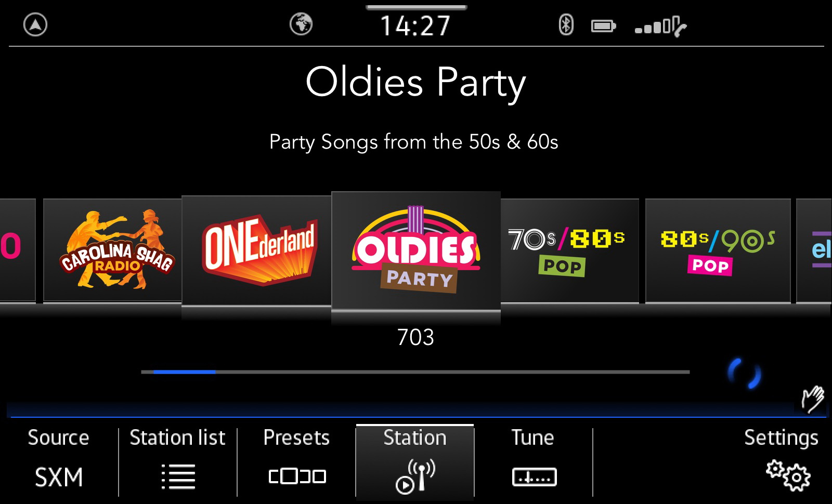Tap the 14:27 clock display
The height and width of the screenshot is (504, 832).
(415, 26)
